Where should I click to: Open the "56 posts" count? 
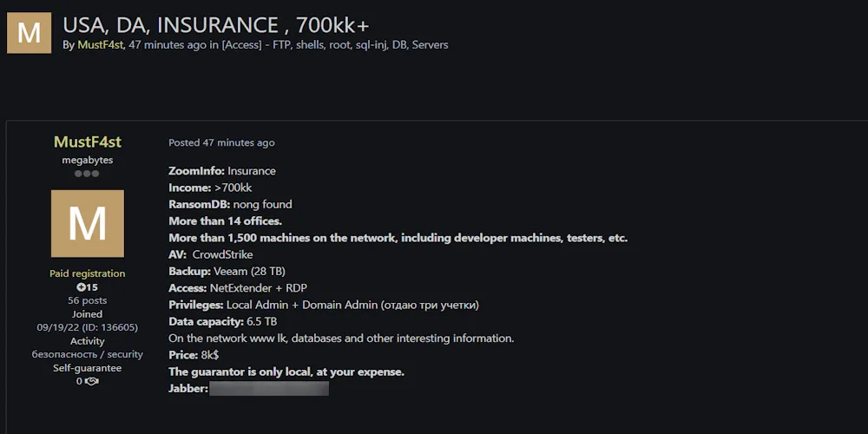(87, 300)
